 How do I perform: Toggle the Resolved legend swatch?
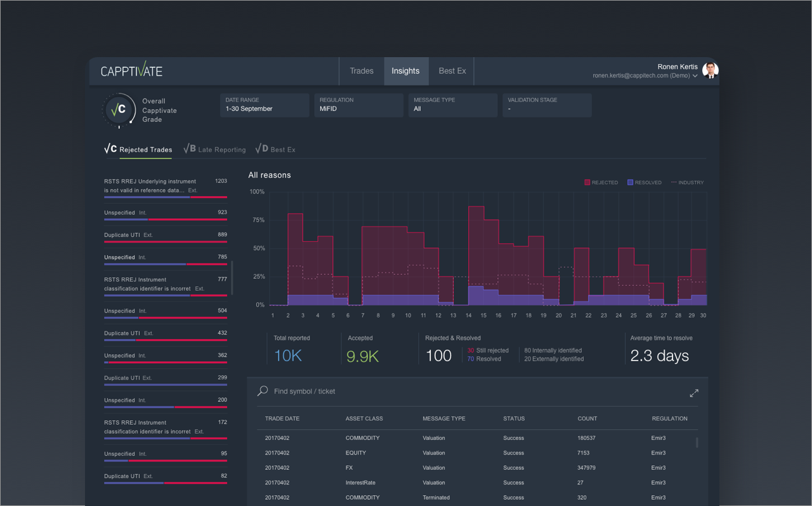[x=631, y=183]
